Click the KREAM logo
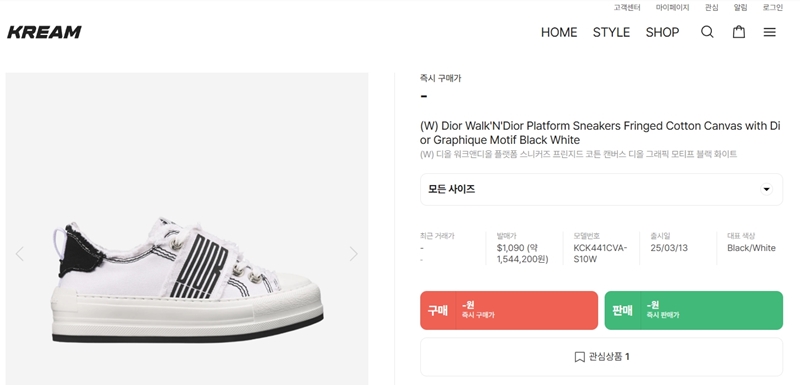The height and width of the screenshot is (385, 800). 44,32
